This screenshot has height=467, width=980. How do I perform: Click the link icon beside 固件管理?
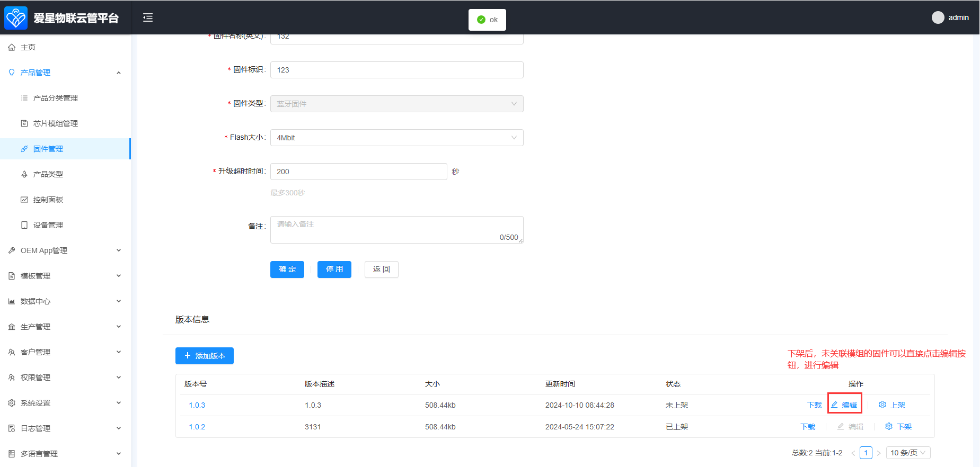24,149
